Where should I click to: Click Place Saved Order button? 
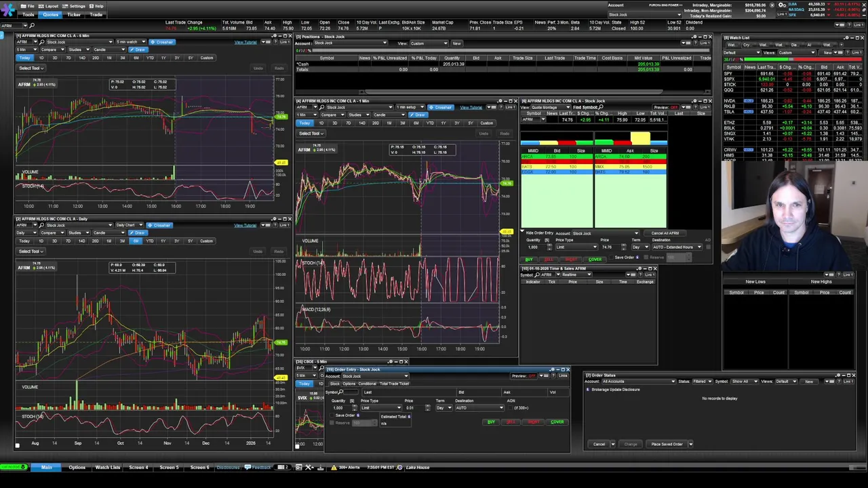[667, 444]
